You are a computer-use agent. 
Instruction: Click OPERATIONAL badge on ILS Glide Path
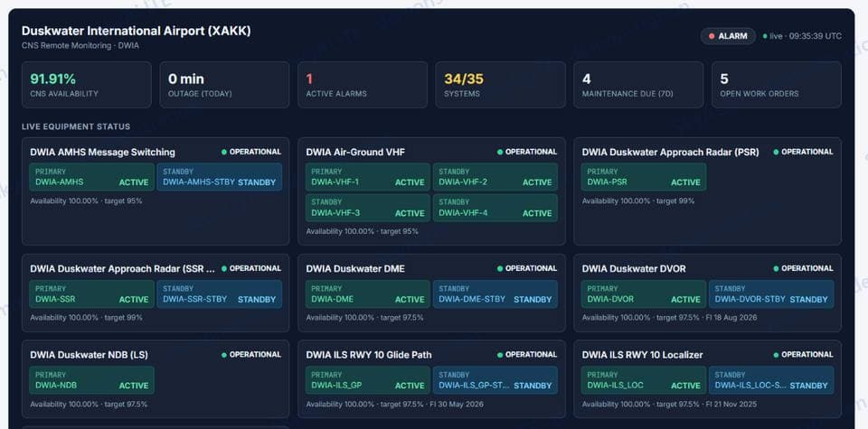(x=527, y=355)
